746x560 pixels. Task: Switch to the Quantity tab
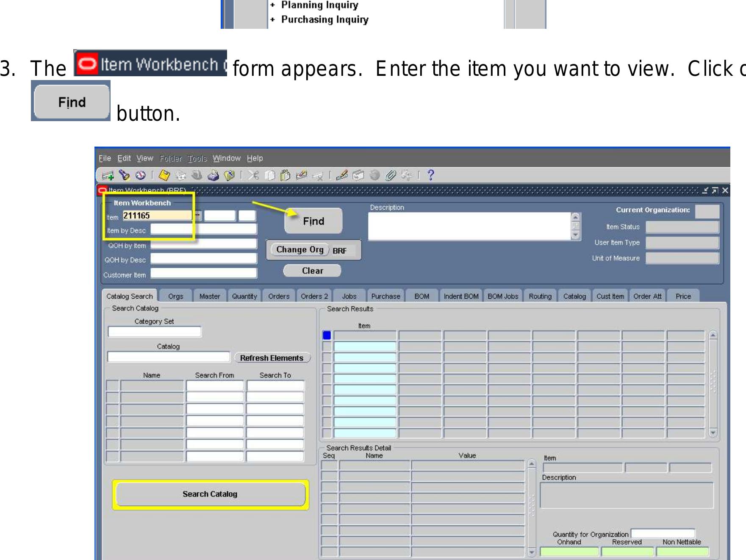(244, 296)
